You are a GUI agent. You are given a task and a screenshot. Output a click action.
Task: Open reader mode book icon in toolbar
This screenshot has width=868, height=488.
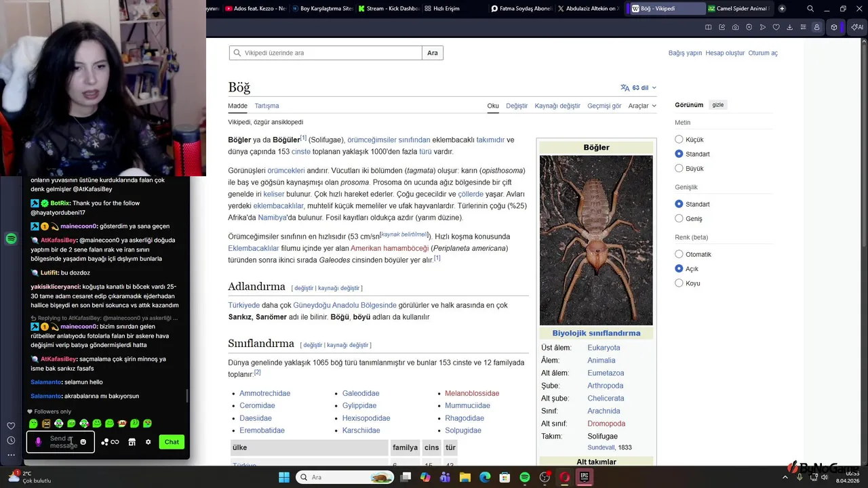pos(709,27)
